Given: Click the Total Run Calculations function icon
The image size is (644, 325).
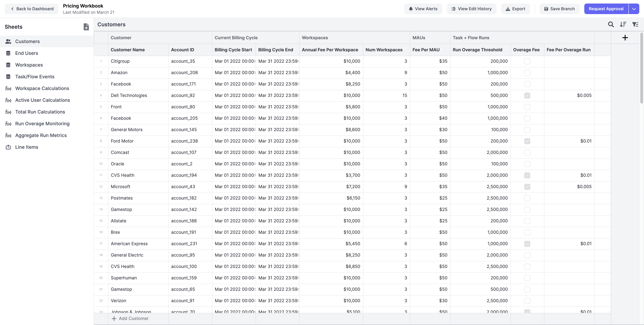Looking at the screenshot, I should click(8, 112).
